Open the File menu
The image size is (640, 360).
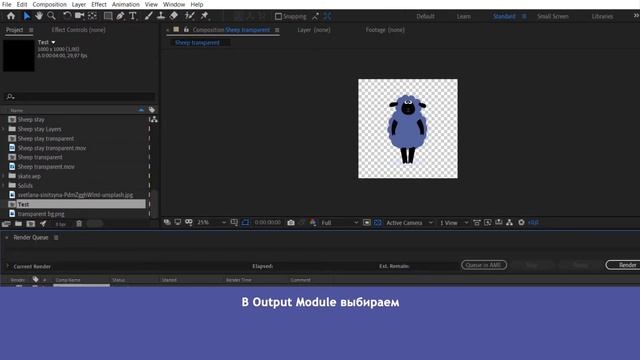(x=7, y=4)
